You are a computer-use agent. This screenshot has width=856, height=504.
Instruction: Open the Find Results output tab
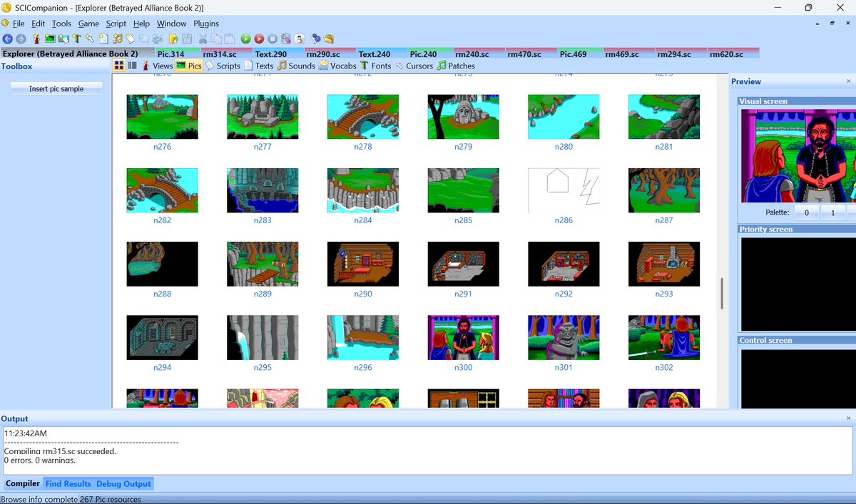68,484
